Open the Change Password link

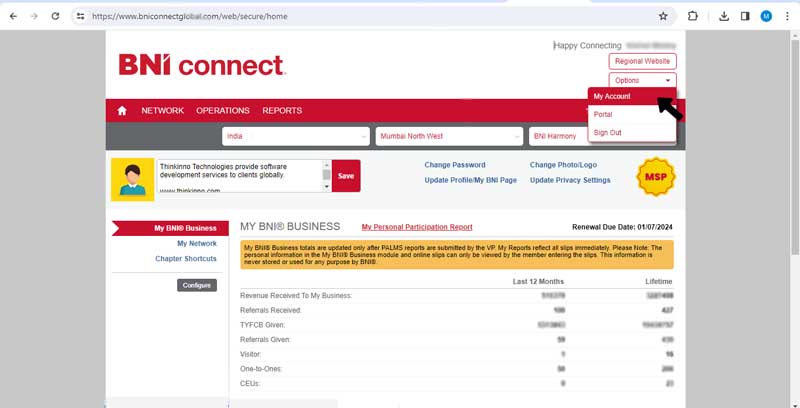[x=455, y=165]
